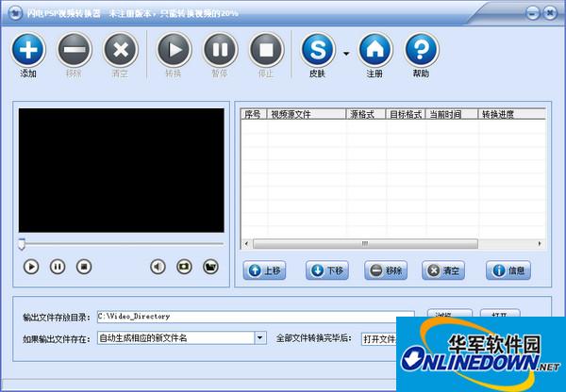
Task: Play the preview video
Action: [31, 267]
